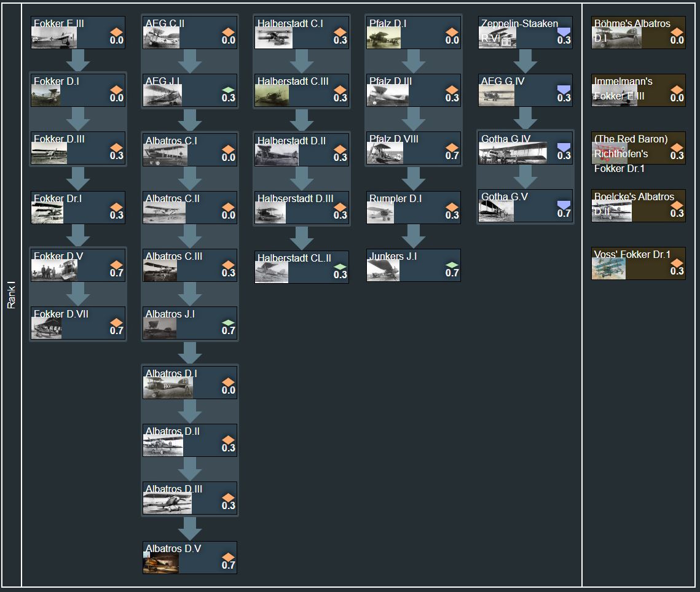Click the Pfalz D.I fighter icon

tap(452, 32)
